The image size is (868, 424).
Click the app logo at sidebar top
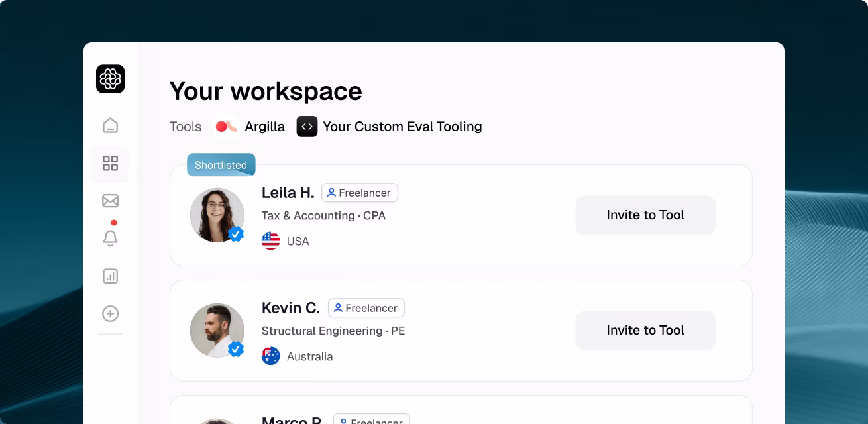[x=110, y=79]
